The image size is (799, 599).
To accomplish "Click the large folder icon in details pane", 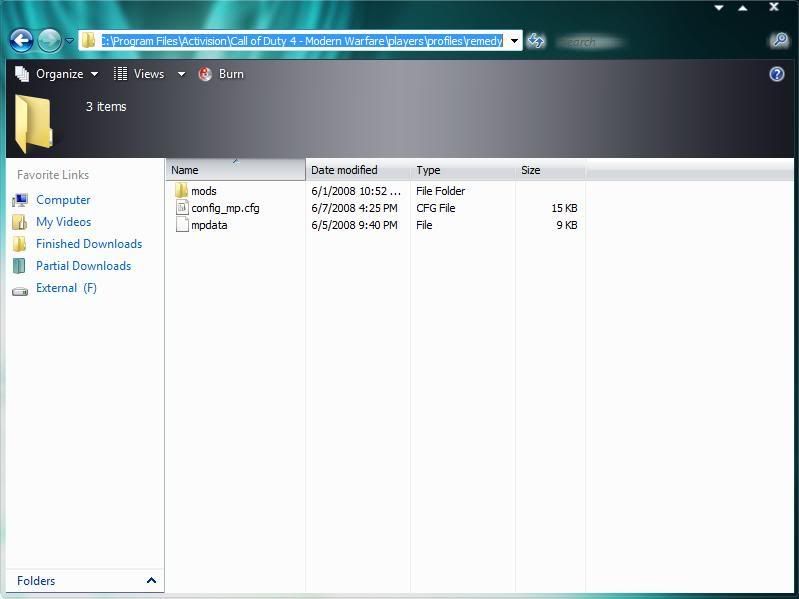I will [34, 123].
